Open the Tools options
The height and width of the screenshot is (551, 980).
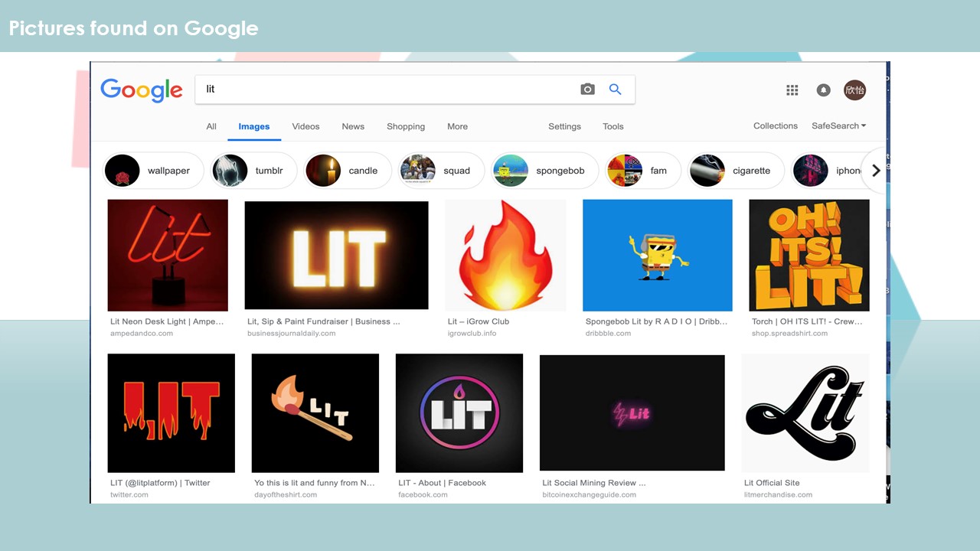pyautogui.click(x=612, y=126)
